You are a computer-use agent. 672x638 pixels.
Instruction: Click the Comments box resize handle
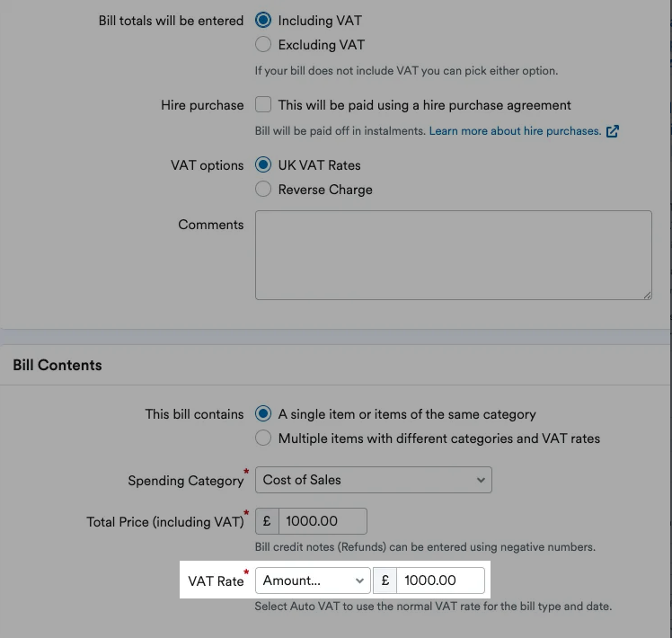point(647,294)
